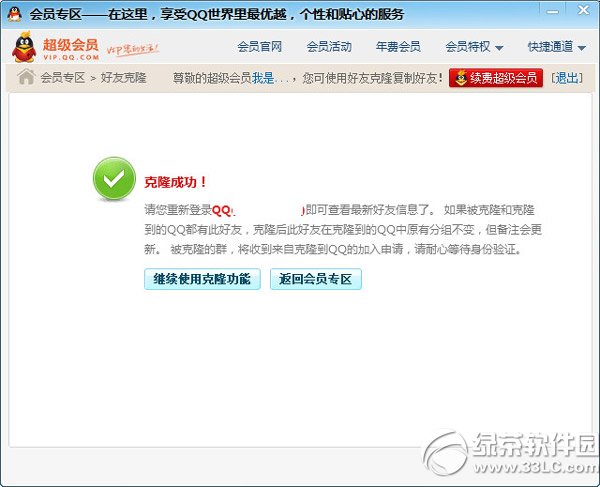Click the 退出 logout link
The height and width of the screenshot is (487, 600).
[567, 78]
